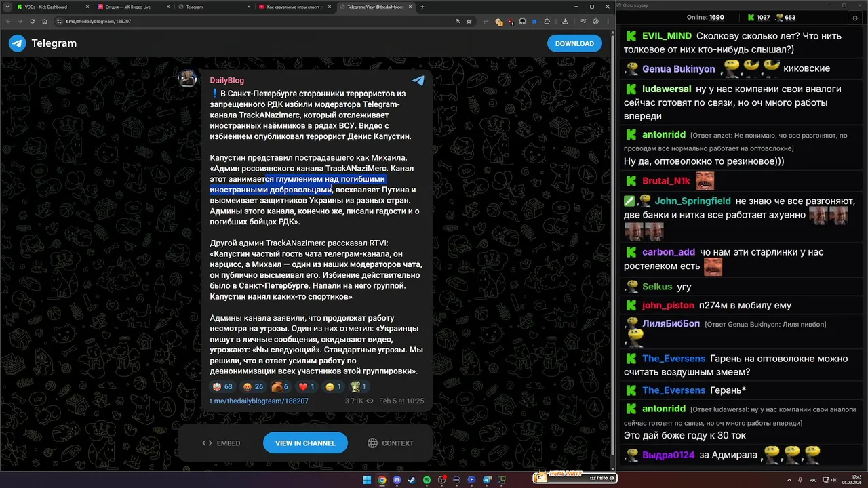The height and width of the screenshot is (488, 868).
Task: Reload the current page
Action: point(33,21)
